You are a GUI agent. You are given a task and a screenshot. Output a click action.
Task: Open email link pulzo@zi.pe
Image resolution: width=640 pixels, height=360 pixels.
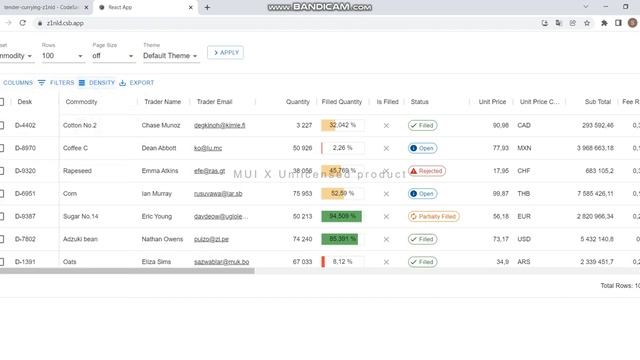211,239
